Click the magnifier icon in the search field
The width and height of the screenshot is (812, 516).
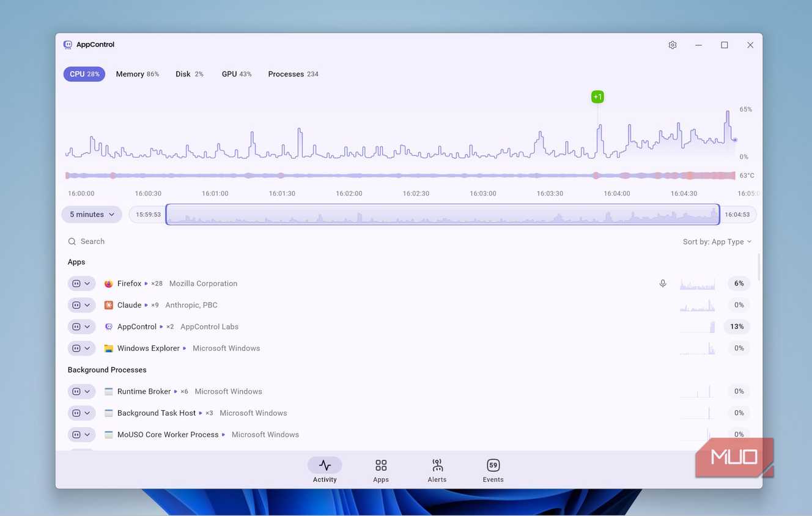(x=72, y=241)
